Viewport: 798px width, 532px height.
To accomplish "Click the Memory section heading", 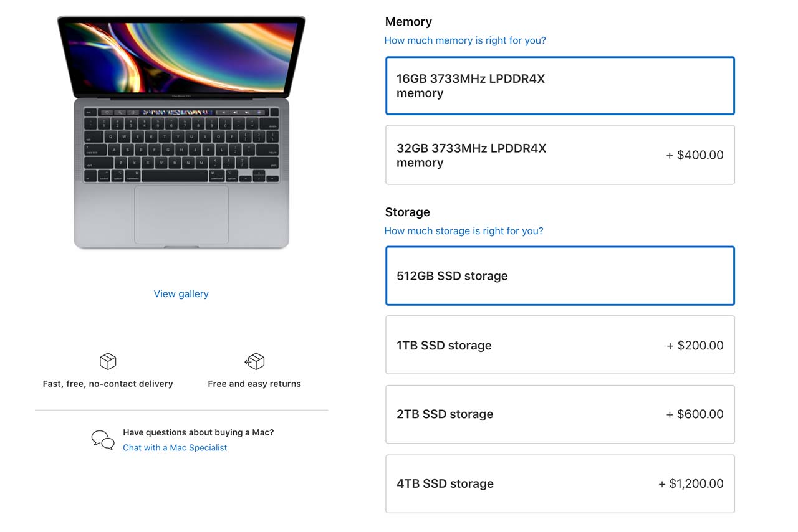I will (x=408, y=21).
